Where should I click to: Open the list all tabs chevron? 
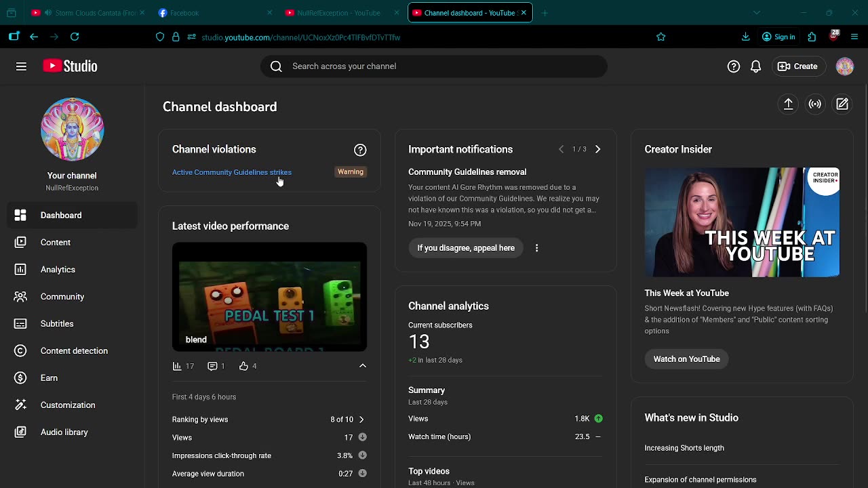click(x=757, y=13)
